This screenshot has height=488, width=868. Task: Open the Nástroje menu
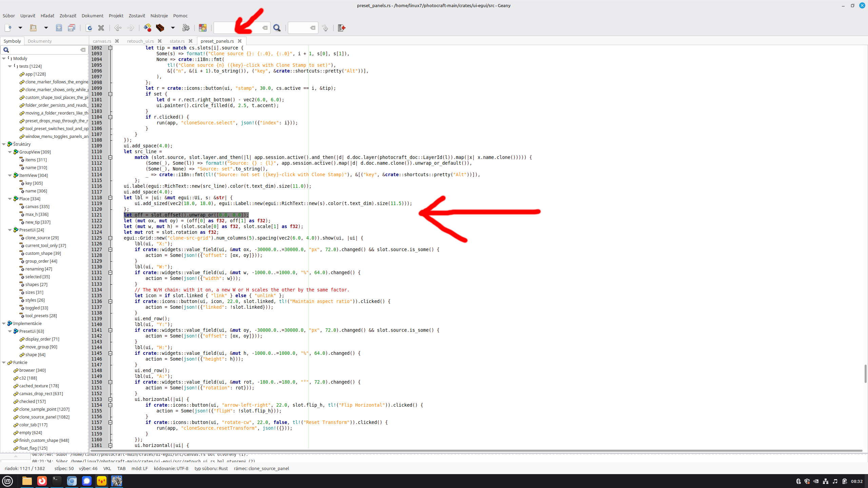coord(159,16)
